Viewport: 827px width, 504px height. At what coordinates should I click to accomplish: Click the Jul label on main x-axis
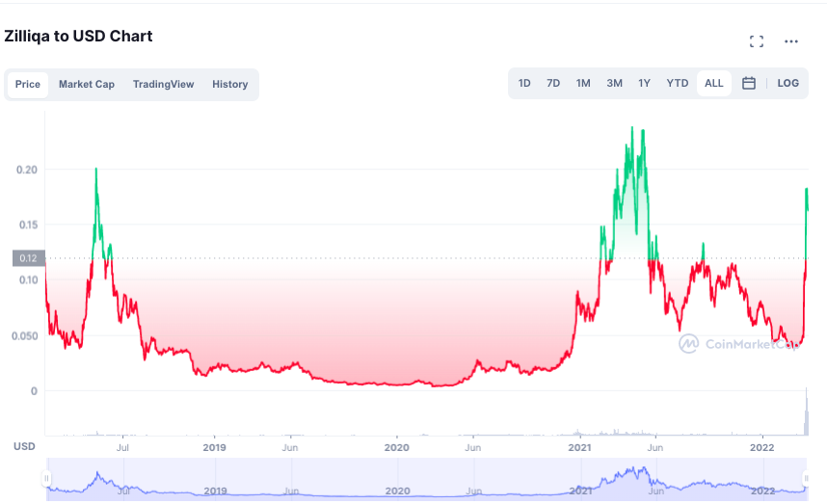[122, 447]
